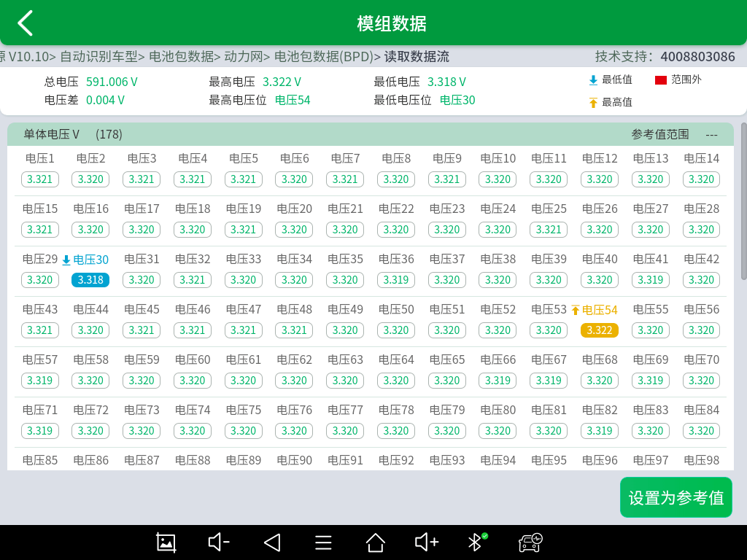Screen dimensions: 747x560
Task: Click the 最低电压 3.318 V value
Action: point(446,82)
